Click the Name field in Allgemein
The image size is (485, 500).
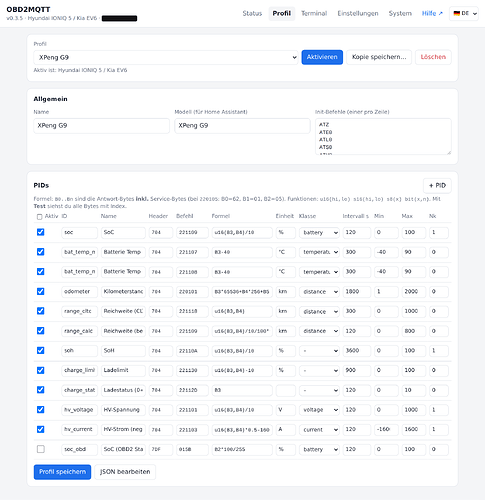tap(101, 126)
